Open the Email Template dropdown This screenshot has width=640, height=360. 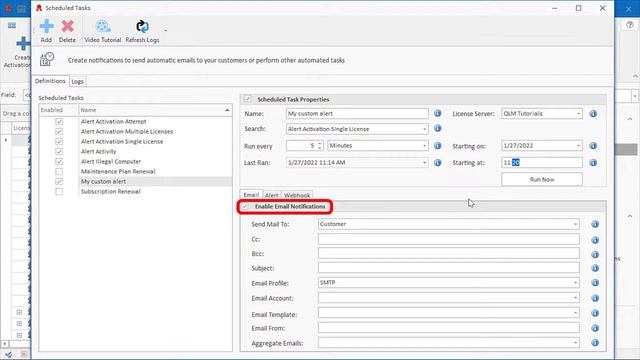pyautogui.click(x=576, y=313)
